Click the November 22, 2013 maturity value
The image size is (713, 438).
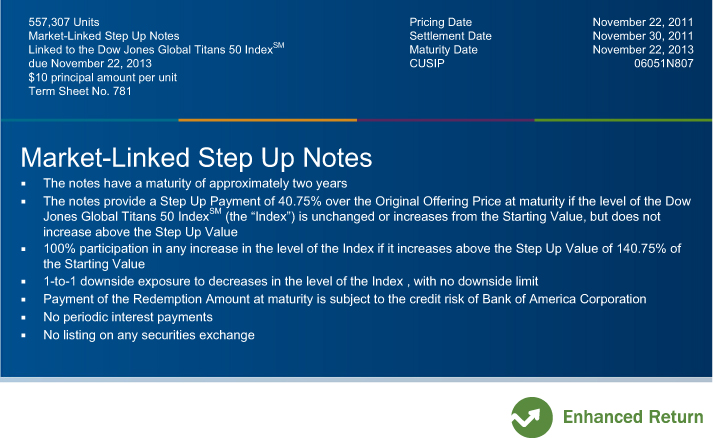[x=643, y=50]
